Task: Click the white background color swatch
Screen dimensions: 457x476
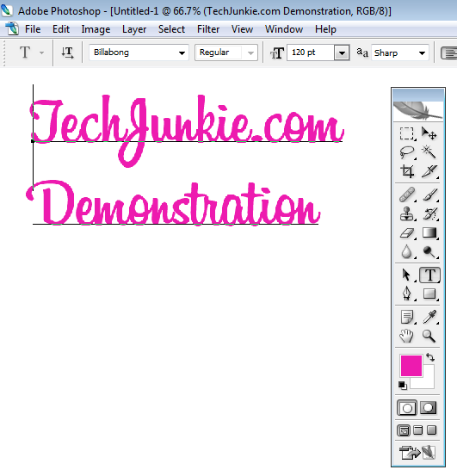Action: (x=429, y=382)
